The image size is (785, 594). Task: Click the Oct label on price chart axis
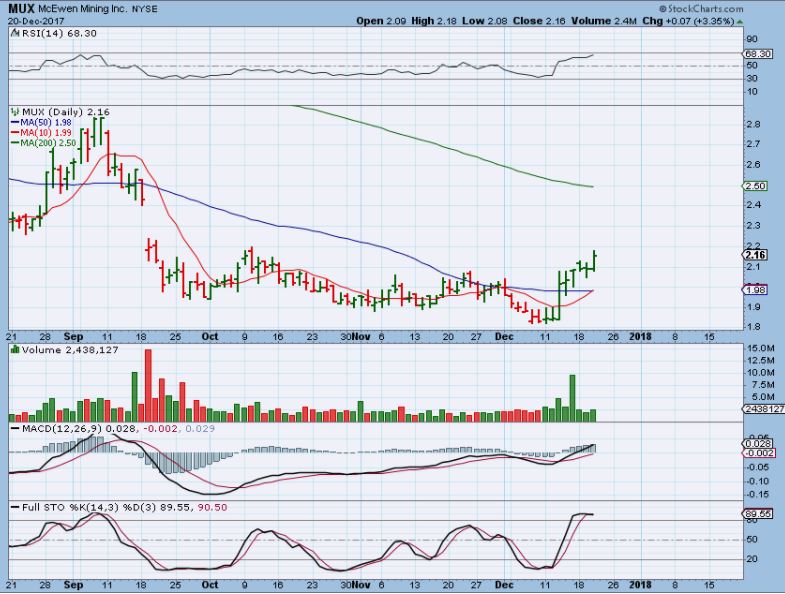click(210, 337)
